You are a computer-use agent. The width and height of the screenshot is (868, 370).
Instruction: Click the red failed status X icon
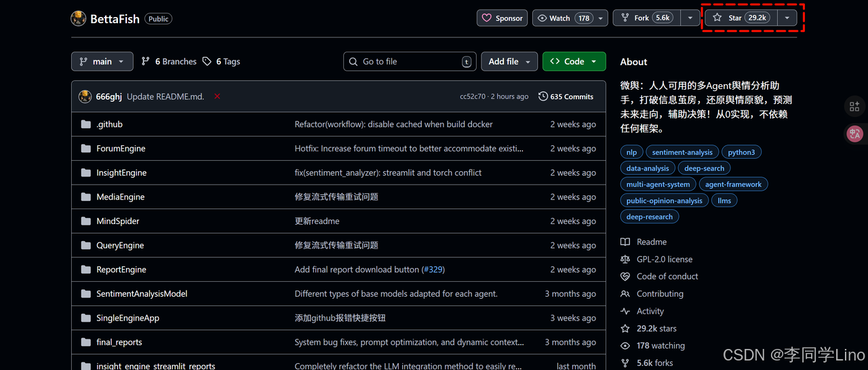tap(217, 96)
